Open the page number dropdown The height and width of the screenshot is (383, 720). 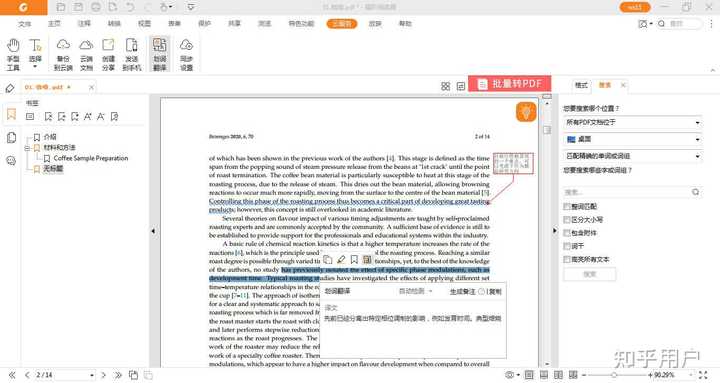click(92, 375)
